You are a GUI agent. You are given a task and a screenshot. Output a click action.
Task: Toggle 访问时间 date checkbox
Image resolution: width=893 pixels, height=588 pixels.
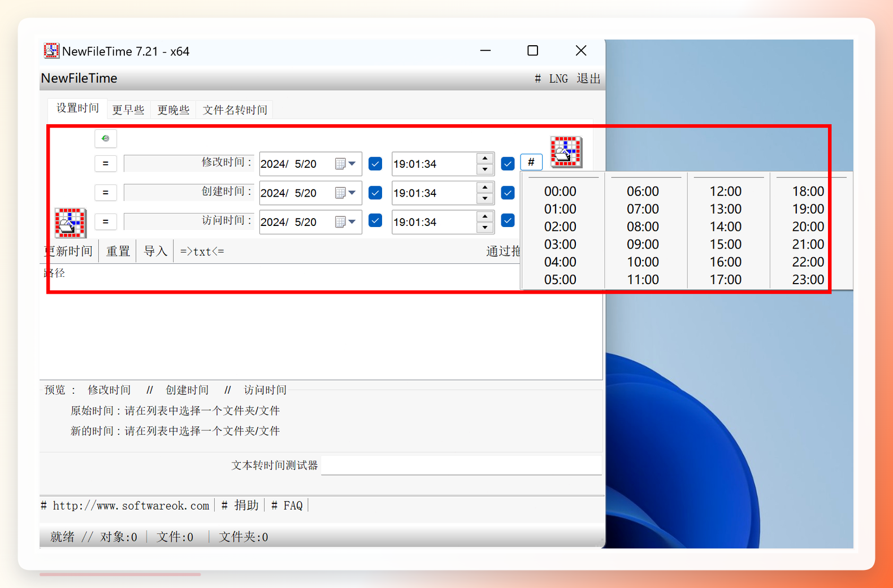[x=375, y=220]
